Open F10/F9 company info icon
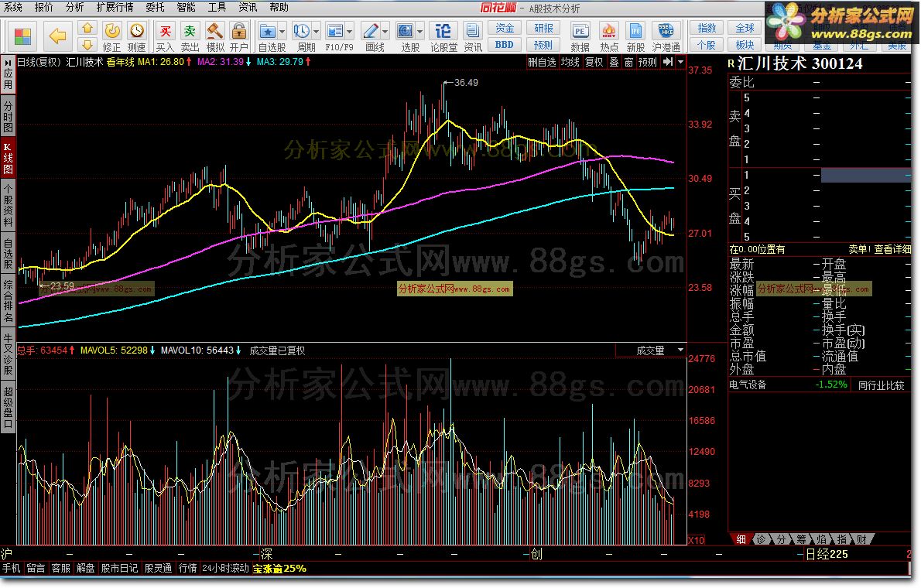The width and height of the screenshot is (921, 588). pos(335,36)
